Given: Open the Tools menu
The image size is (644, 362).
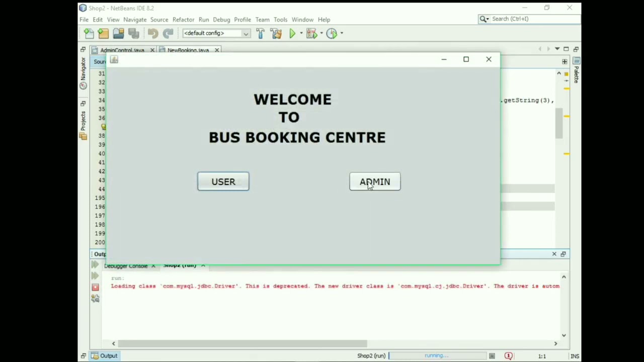Looking at the screenshot, I should 280,20.
